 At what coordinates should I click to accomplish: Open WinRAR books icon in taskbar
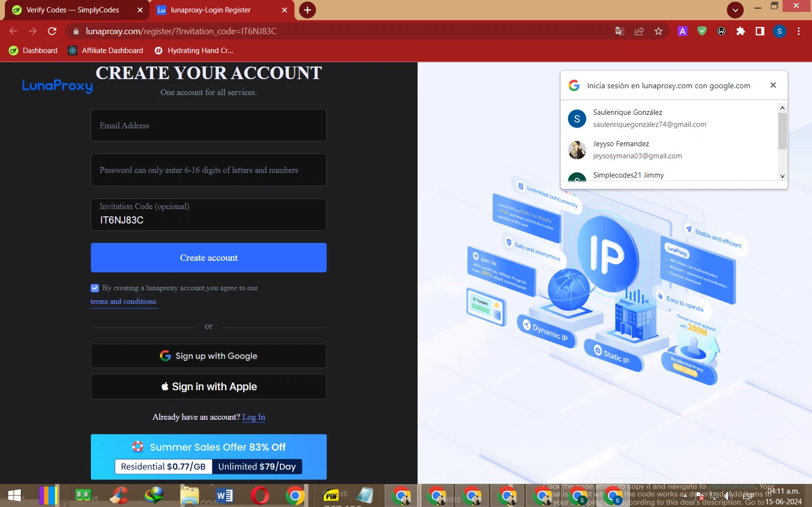48,495
